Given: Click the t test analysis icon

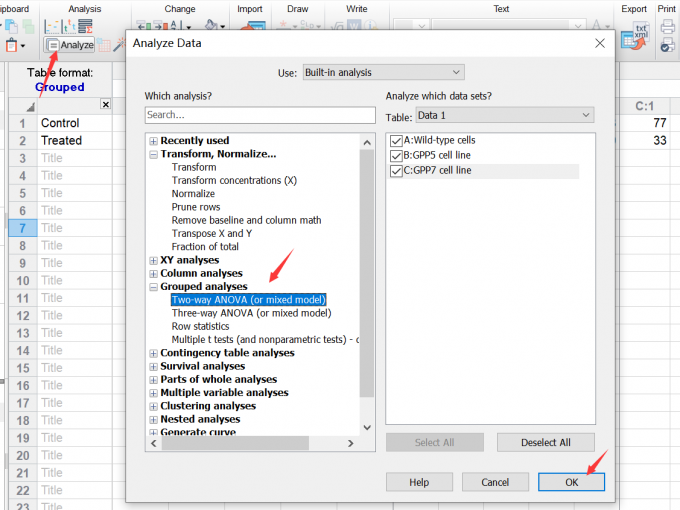Looking at the screenshot, I should [x=69, y=26].
